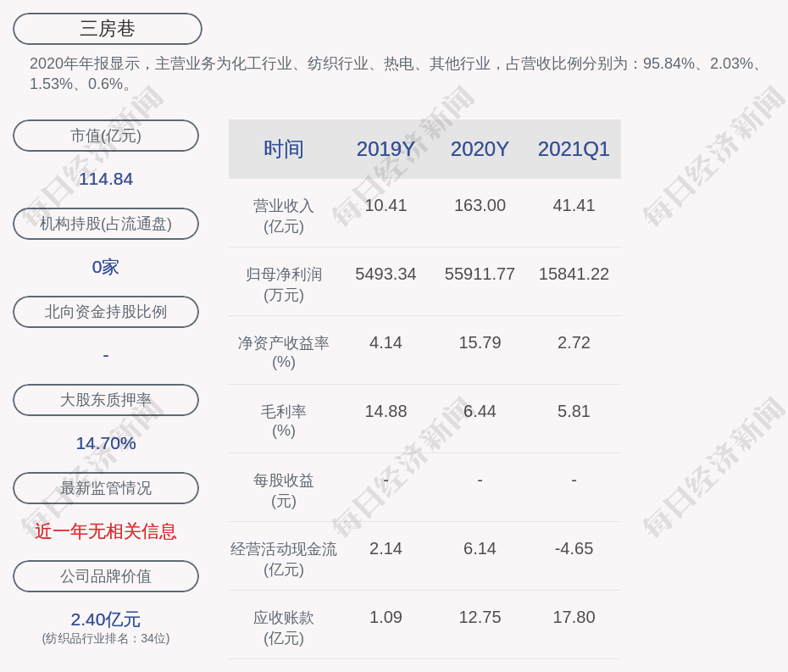Click the 每股收益(元) row label
The image size is (788, 672).
tap(284, 491)
